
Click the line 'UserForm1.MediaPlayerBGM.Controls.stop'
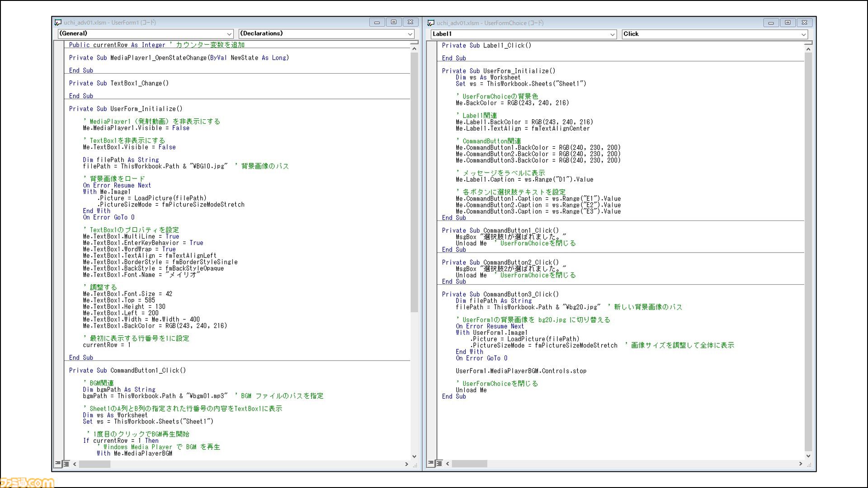tap(521, 371)
